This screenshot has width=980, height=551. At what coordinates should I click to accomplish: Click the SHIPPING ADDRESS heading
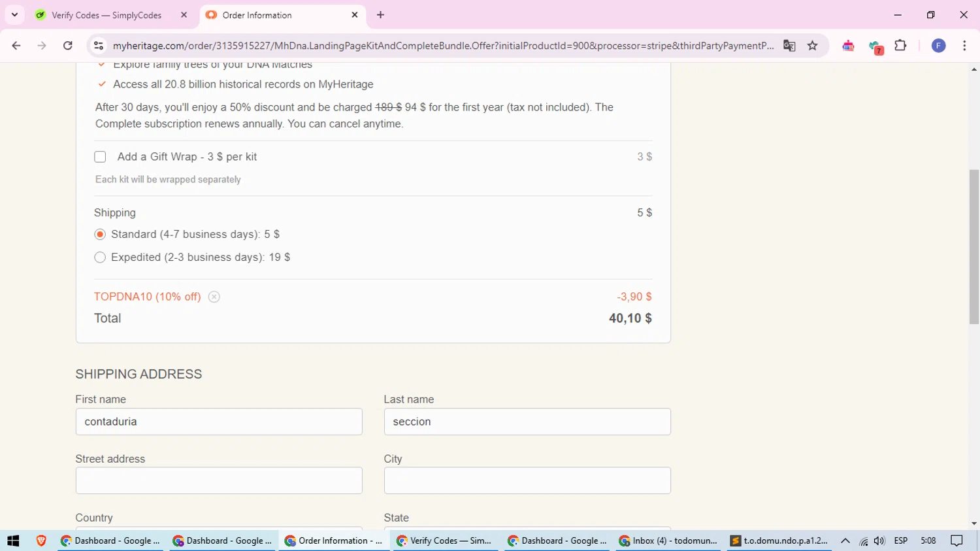139,375
